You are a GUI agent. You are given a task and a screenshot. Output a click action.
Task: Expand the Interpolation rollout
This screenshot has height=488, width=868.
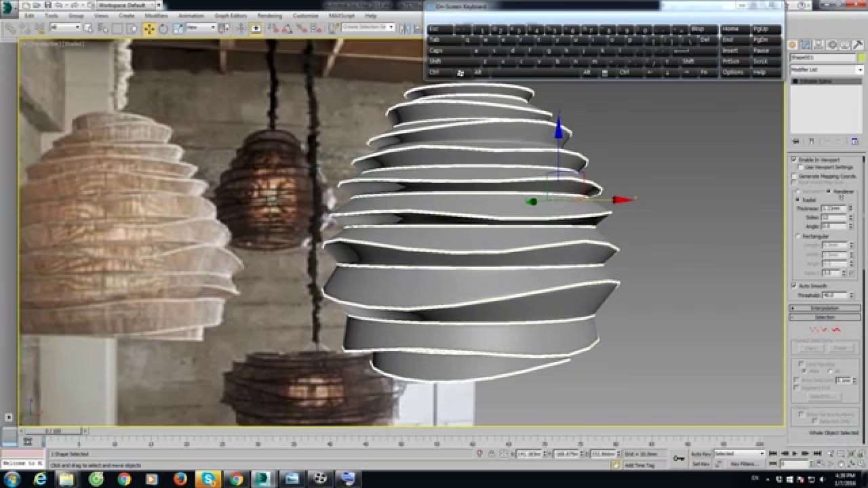pyautogui.click(x=825, y=308)
